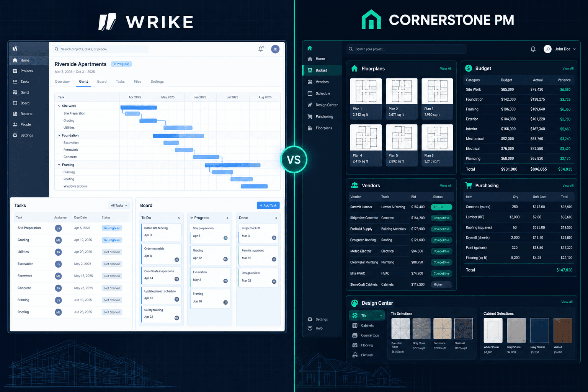Open Gantt icon in Wrike sidebar
This screenshot has width=588, height=392.
[15, 92]
